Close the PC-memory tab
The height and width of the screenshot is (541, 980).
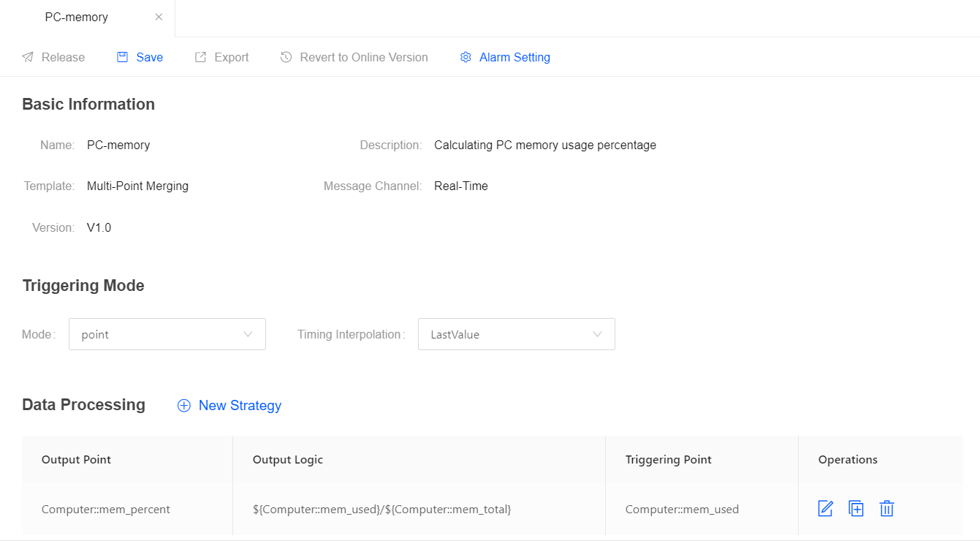coord(159,18)
